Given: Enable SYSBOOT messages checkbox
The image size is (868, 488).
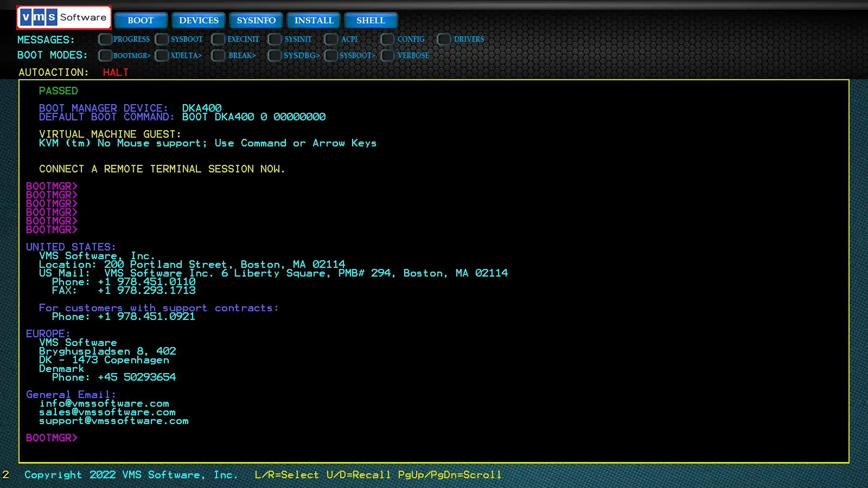Looking at the screenshot, I should 162,39.
